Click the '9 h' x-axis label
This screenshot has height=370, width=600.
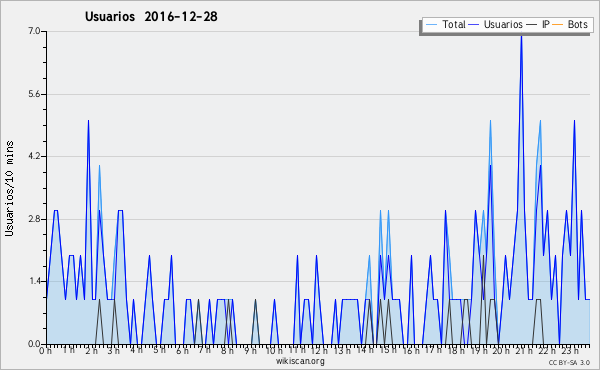coord(250,351)
